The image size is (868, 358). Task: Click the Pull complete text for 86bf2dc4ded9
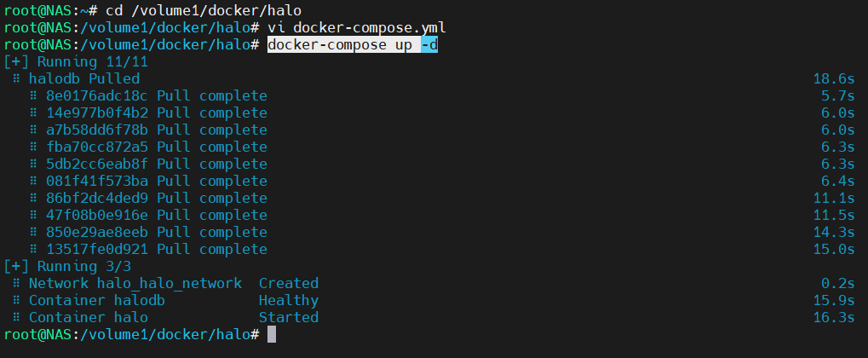point(211,198)
